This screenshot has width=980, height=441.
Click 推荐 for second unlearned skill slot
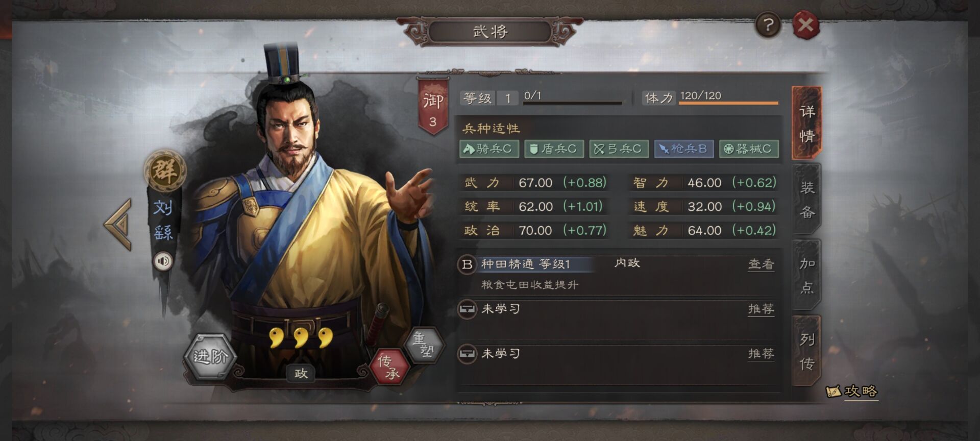pyautogui.click(x=761, y=353)
